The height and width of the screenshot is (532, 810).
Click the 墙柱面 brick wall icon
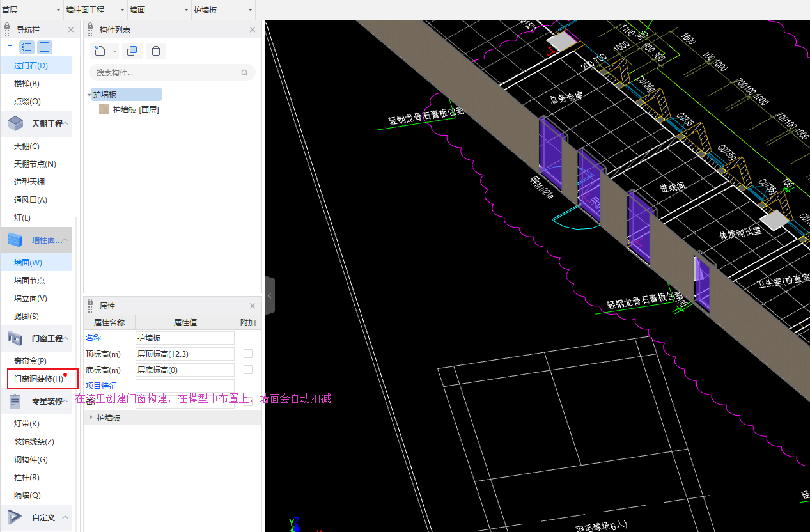[15, 240]
